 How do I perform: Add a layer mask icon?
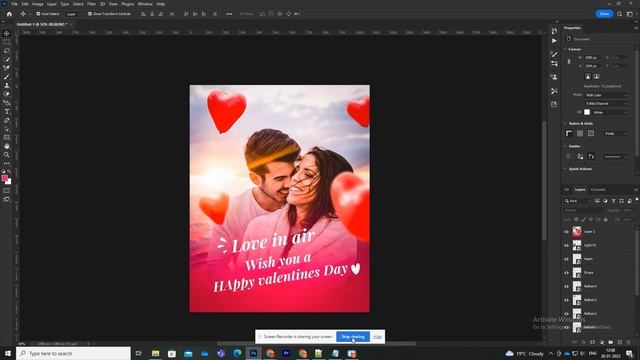tap(593, 342)
